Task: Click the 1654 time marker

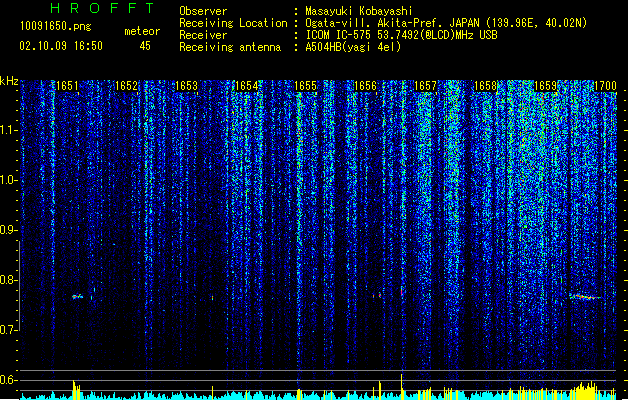Action: coord(246,86)
